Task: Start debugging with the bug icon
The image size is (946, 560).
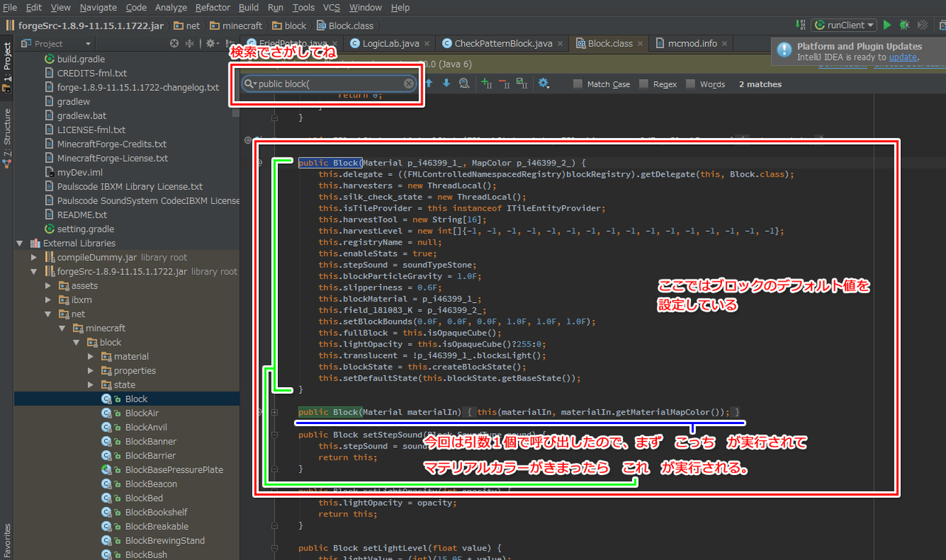Action: pos(904,25)
